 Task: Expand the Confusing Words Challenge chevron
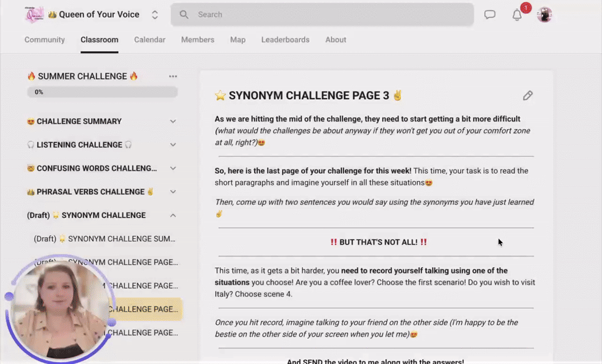(173, 168)
